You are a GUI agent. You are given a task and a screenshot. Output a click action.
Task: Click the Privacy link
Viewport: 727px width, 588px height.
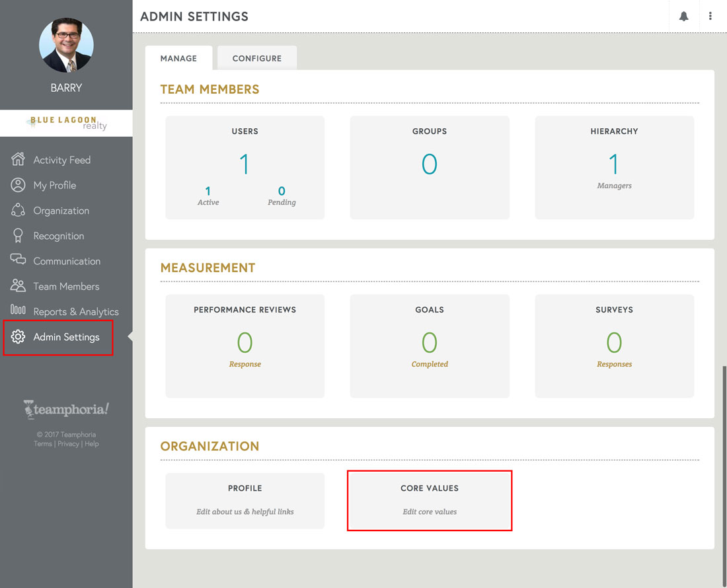coord(68,443)
